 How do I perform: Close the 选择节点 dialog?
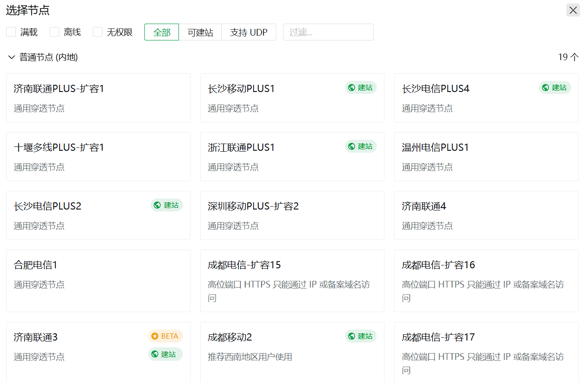tap(573, 10)
